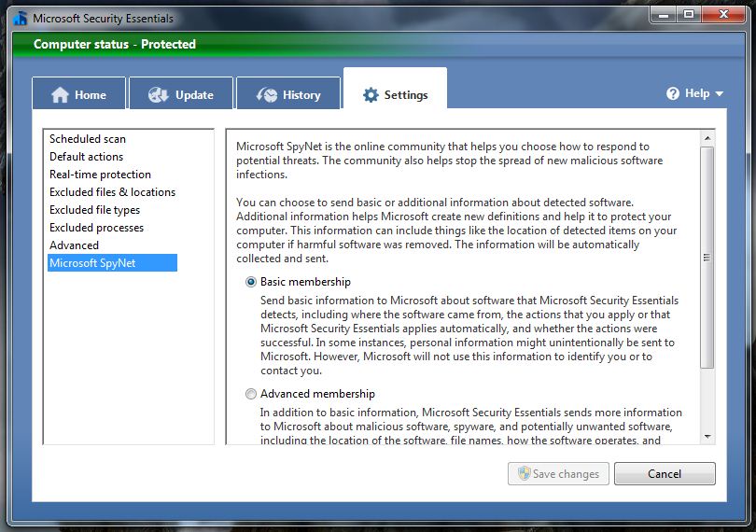The width and height of the screenshot is (756, 532).
Task: Open Default actions settings
Action: [x=86, y=157]
